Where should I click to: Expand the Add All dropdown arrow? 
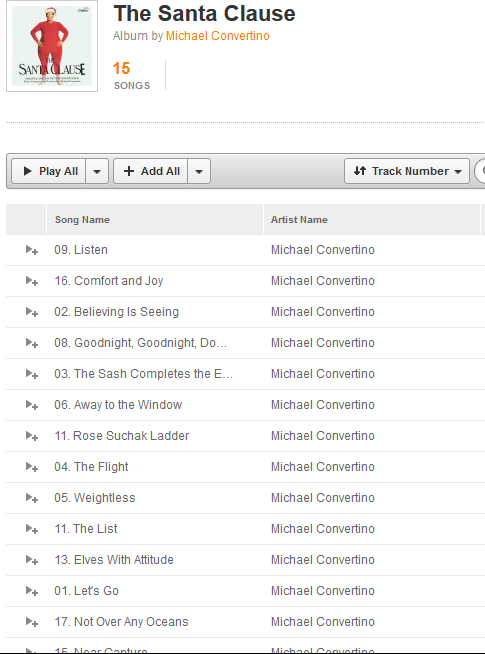pos(199,171)
